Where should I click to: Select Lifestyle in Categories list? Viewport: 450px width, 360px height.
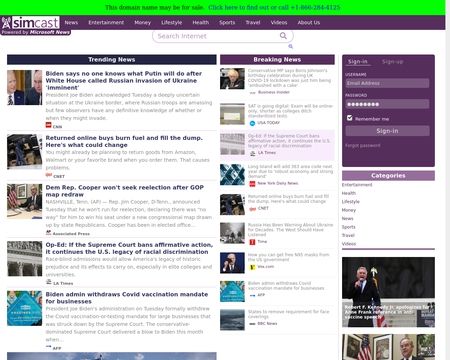click(x=351, y=202)
